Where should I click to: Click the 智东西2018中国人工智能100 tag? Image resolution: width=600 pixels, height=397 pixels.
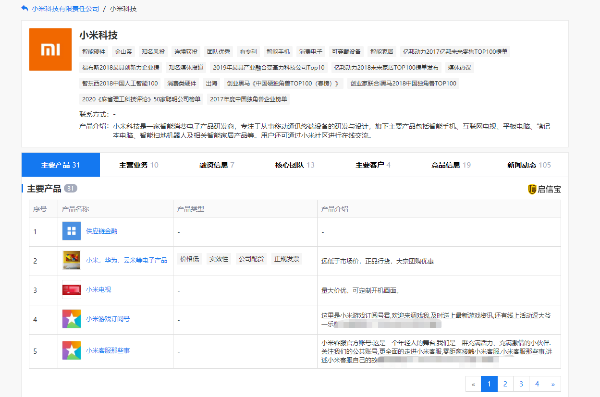tap(120, 83)
